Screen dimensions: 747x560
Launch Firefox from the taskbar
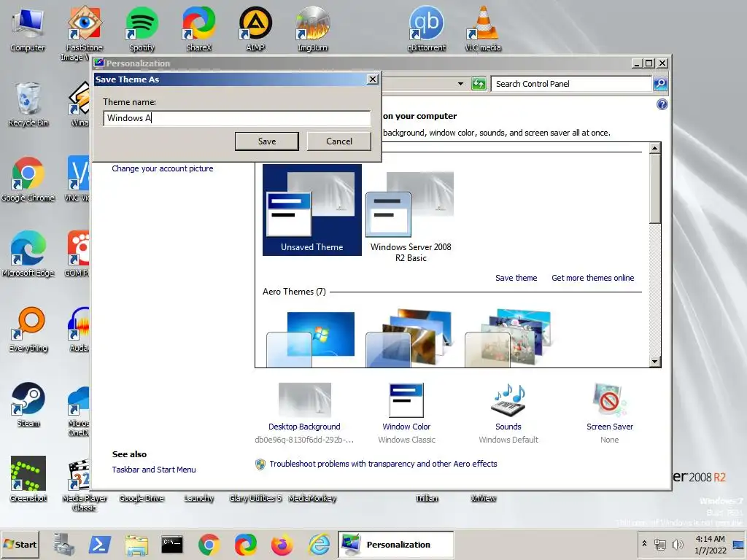[x=282, y=544]
